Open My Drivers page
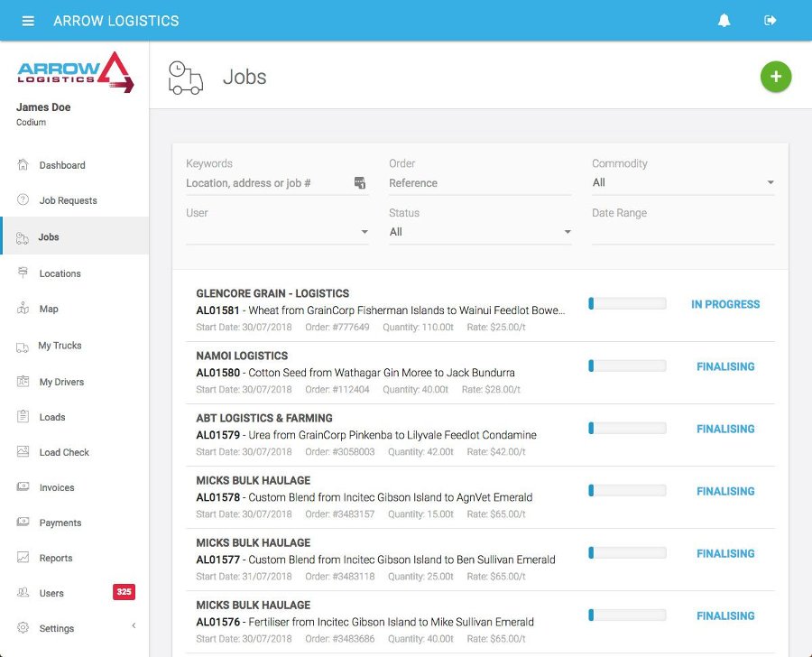The height and width of the screenshot is (657, 812). tap(61, 382)
